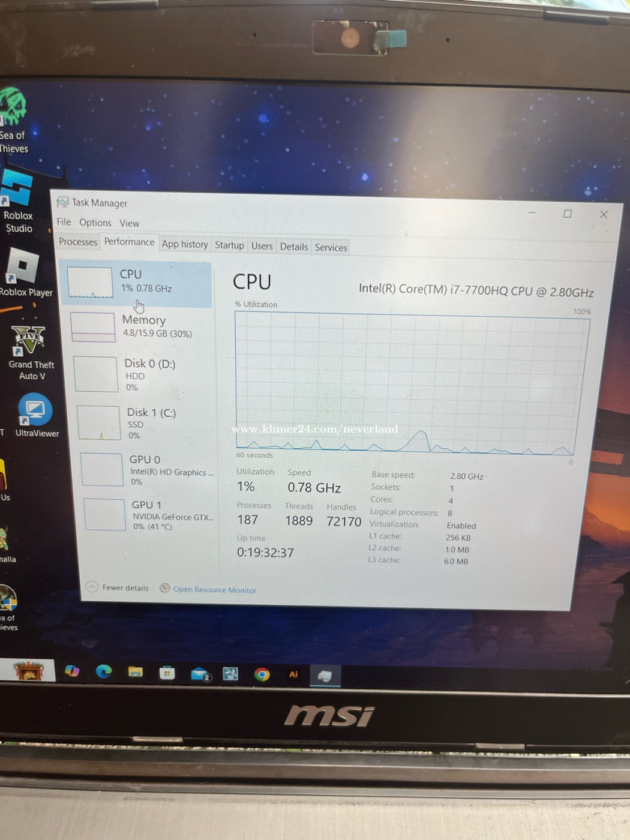This screenshot has width=630, height=840.
Task: Open Adobe Illustrator taskbar icon
Action: pos(293,674)
